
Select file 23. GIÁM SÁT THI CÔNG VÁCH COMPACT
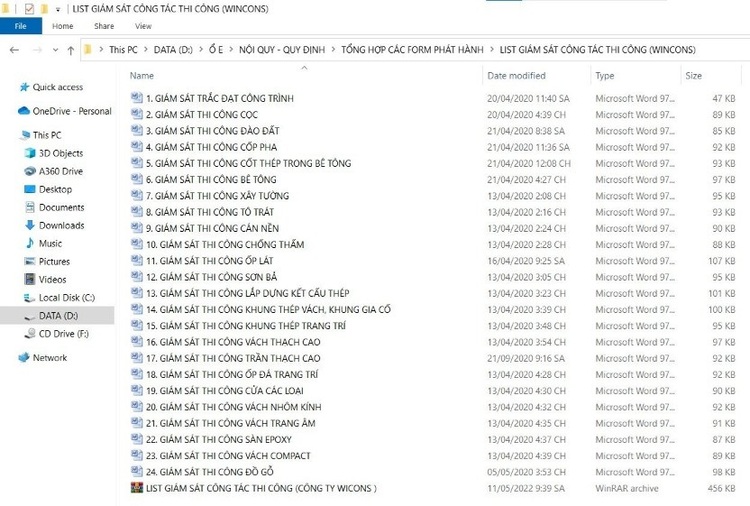[x=228, y=456]
